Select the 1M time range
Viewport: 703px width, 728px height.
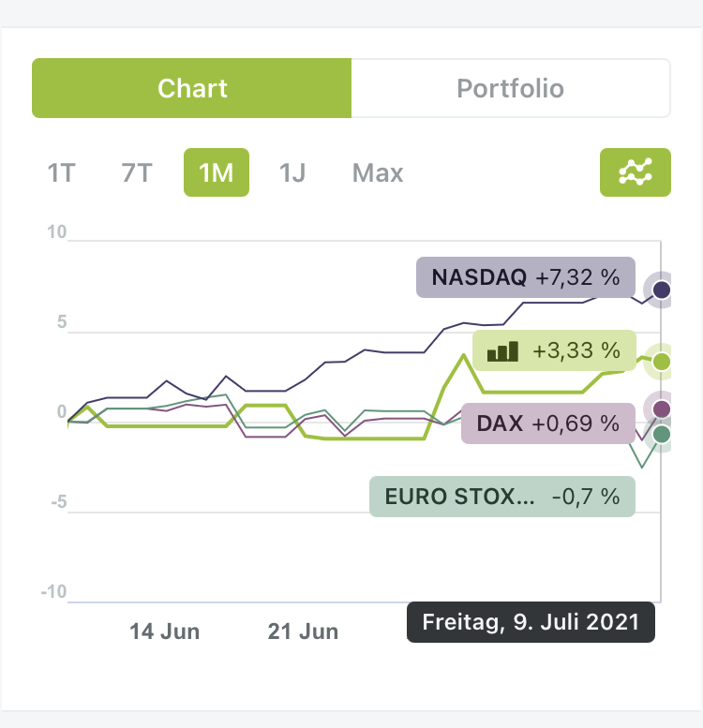click(x=216, y=173)
